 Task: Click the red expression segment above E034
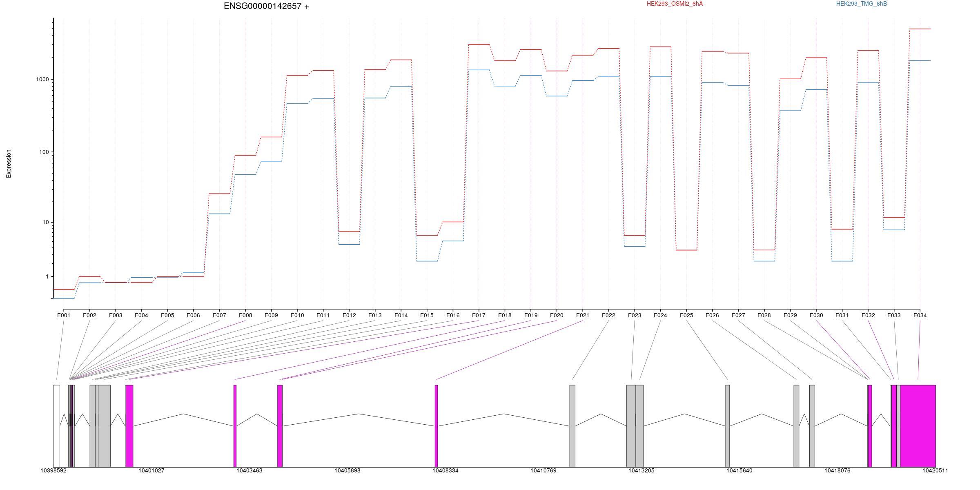point(920,29)
